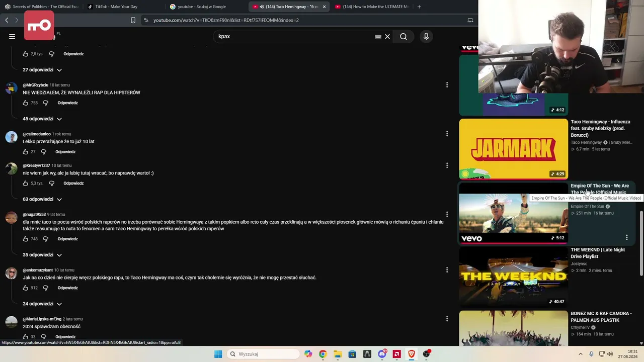This screenshot has height=362, width=644.
Task: Open the YouTube hamburger guide menu
Action: pyautogui.click(x=12, y=36)
